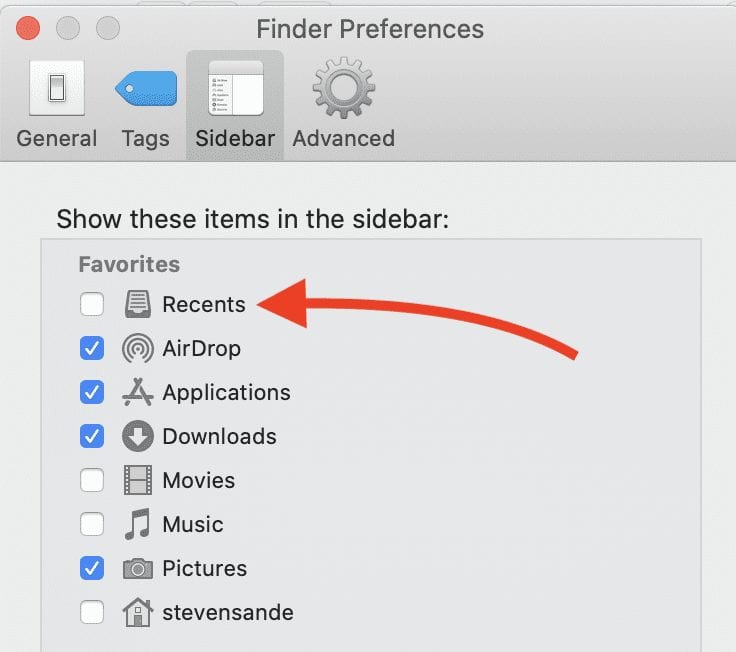Click the stevensande home folder icon
This screenshot has height=652, width=736.
click(x=138, y=612)
